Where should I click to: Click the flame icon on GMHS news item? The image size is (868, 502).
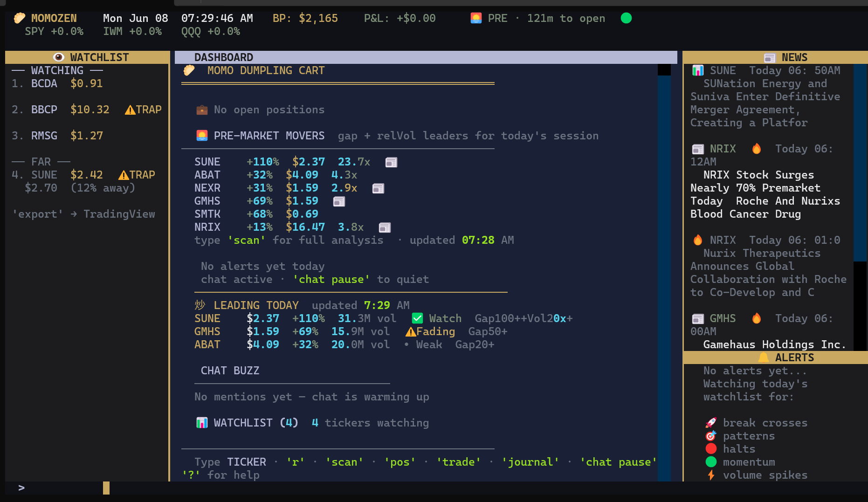pyautogui.click(x=757, y=318)
